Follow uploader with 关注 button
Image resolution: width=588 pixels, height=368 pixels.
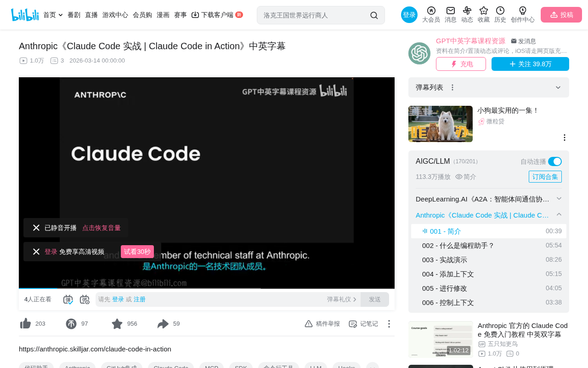(530, 64)
